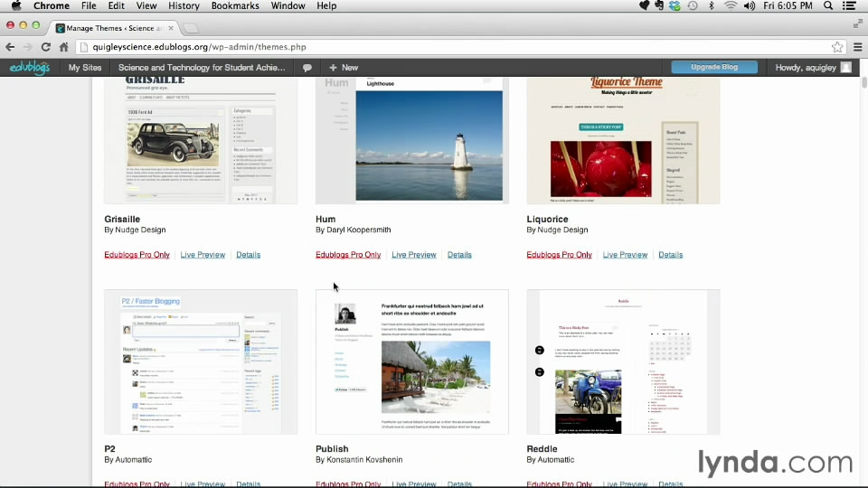
Task: Click the Publish theme title
Action: (x=332, y=449)
